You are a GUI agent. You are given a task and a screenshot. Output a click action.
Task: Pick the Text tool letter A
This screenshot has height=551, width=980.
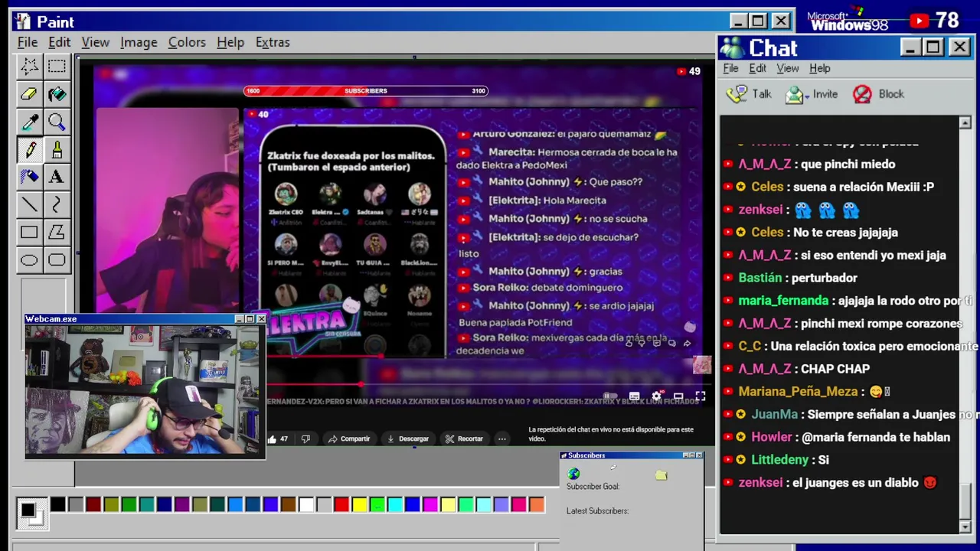coord(57,177)
